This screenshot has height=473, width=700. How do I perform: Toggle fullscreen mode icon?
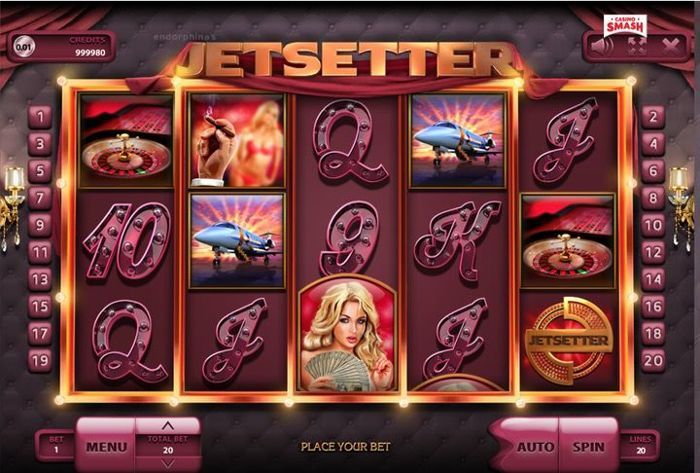coord(637,46)
